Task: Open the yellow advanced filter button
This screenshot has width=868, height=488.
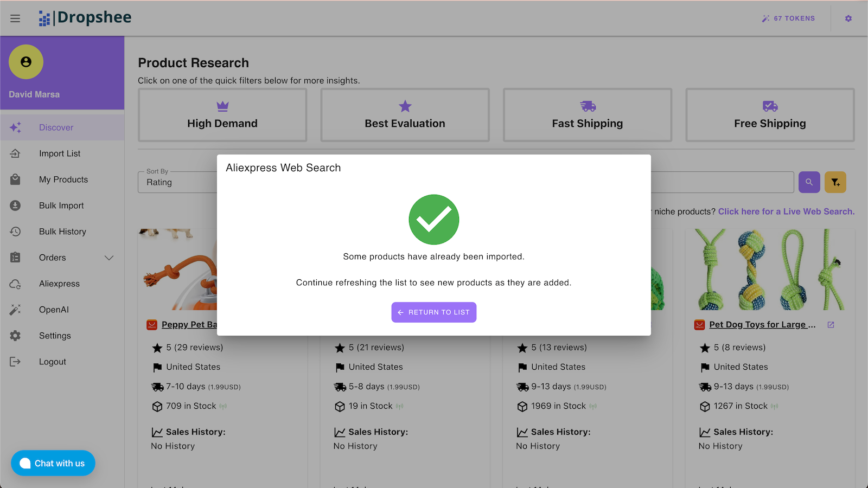Action: tap(835, 182)
